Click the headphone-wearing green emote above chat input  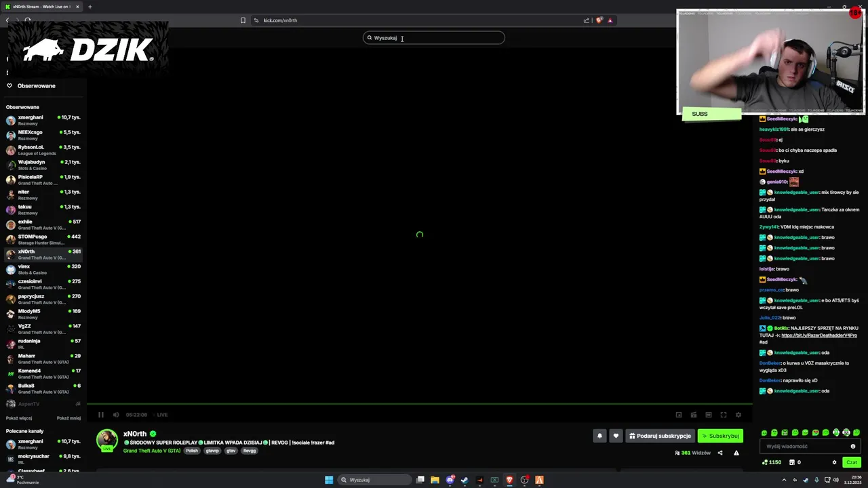coord(835,432)
